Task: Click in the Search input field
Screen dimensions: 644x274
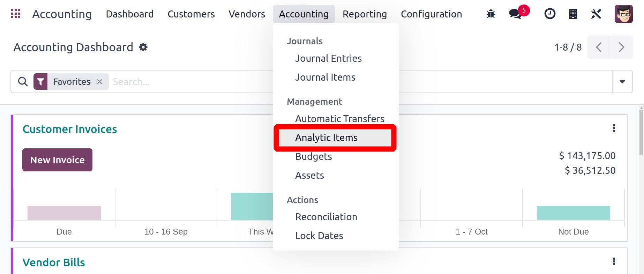Action: [188, 82]
